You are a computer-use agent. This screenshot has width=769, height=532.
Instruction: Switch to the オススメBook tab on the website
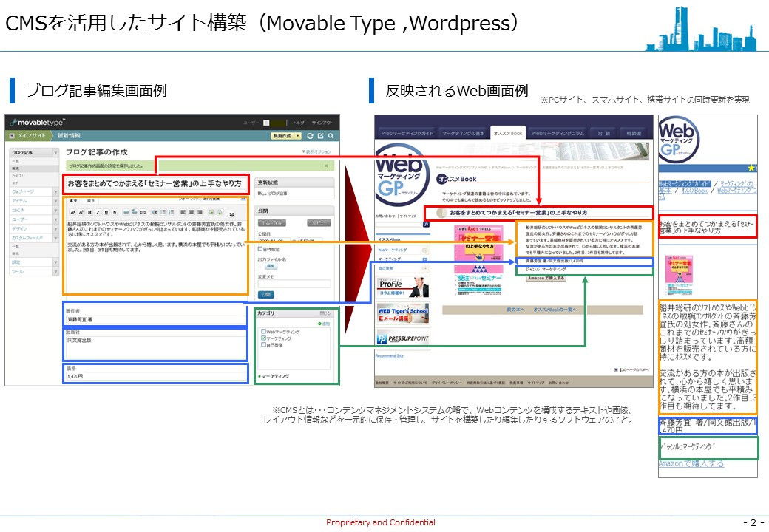pos(507,131)
